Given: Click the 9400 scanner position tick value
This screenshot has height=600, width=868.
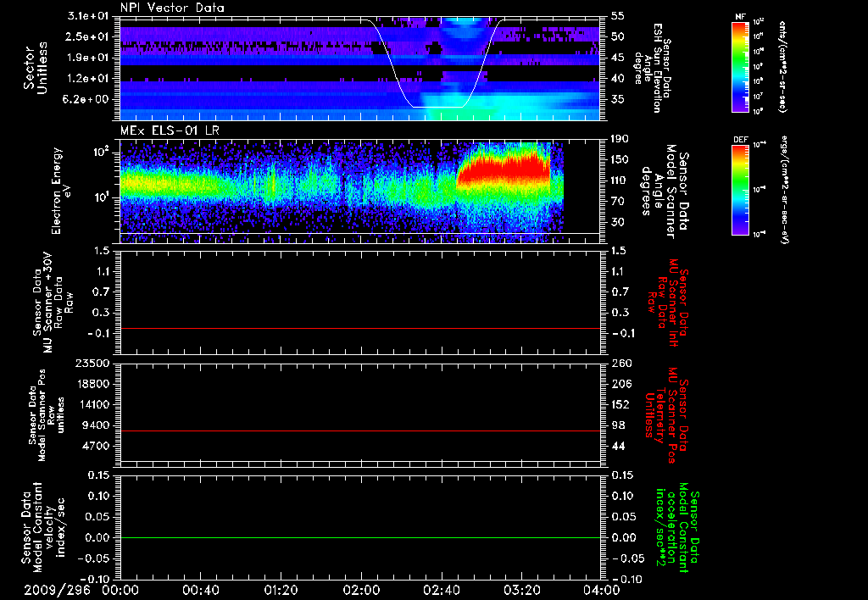Looking at the screenshot, I should (x=97, y=425).
